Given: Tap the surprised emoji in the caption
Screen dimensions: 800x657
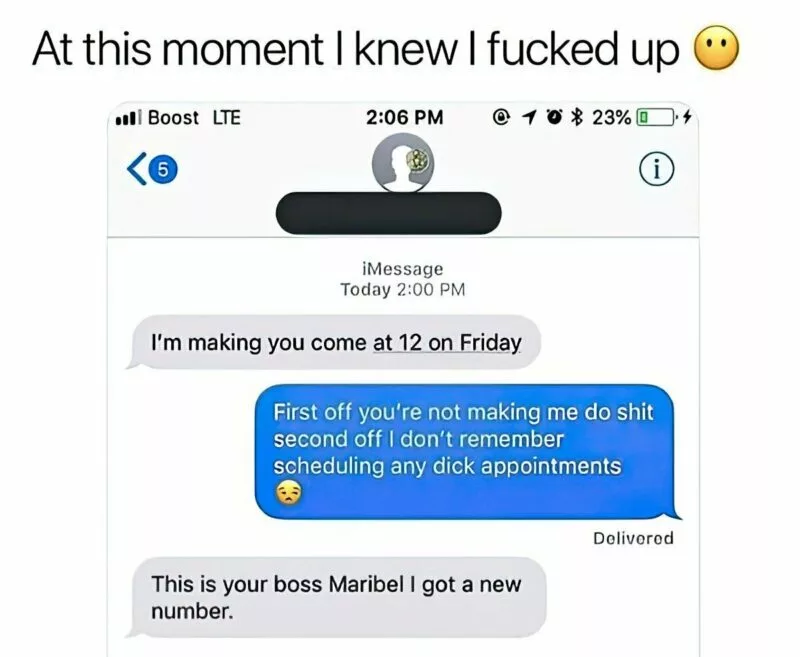Looking at the screenshot, I should [x=716, y=48].
